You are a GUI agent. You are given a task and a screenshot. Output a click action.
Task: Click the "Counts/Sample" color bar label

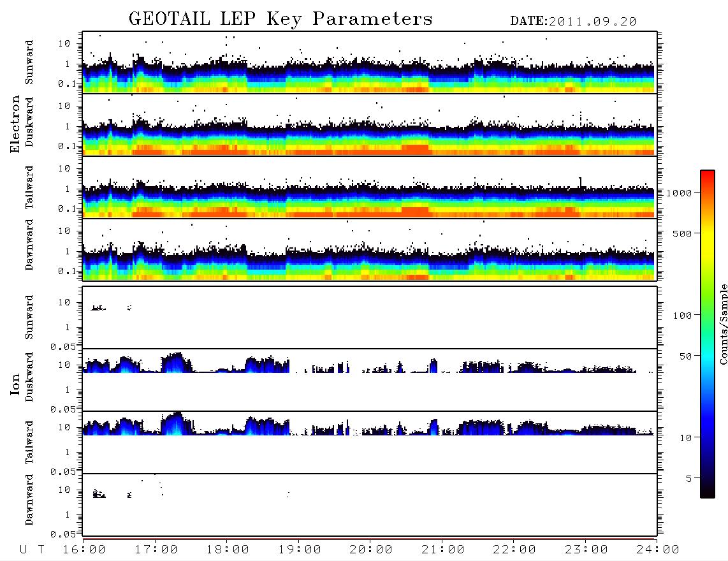pyautogui.click(x=724, y=324)
